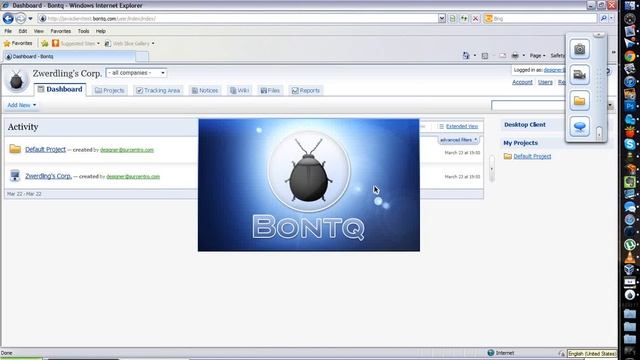The height and width of the screenshot is (360, 640).
Task: Click the Account link
Action: coord(522,82)
